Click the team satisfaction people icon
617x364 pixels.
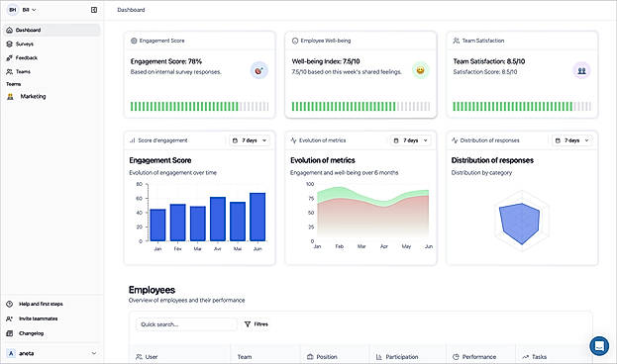coord(581,71)
